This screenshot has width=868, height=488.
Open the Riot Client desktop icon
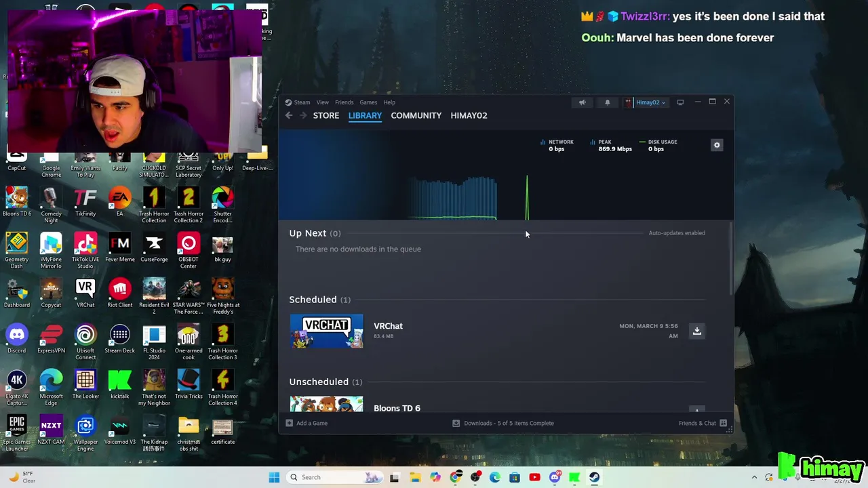(x=120, y=293)
